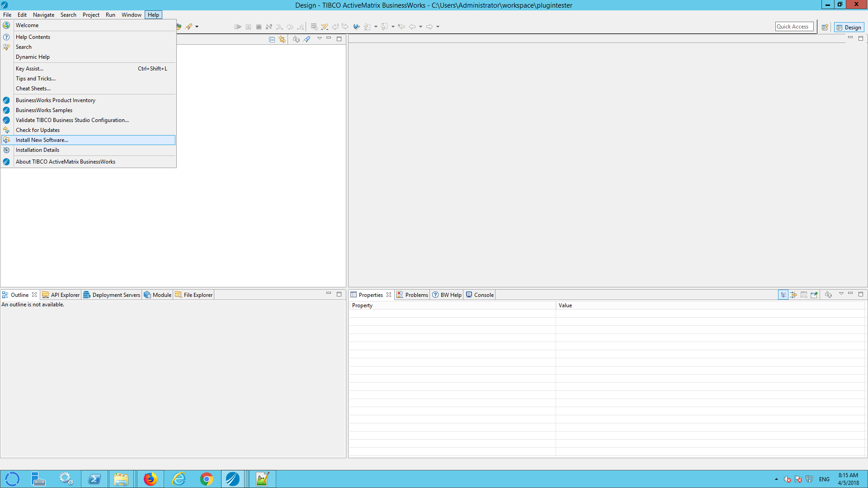
Task: Open the Window menu in menu bar
Action: (x=131, y=15)
